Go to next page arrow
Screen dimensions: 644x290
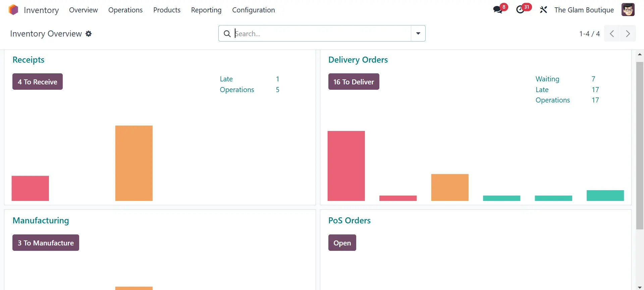(628, 33)
